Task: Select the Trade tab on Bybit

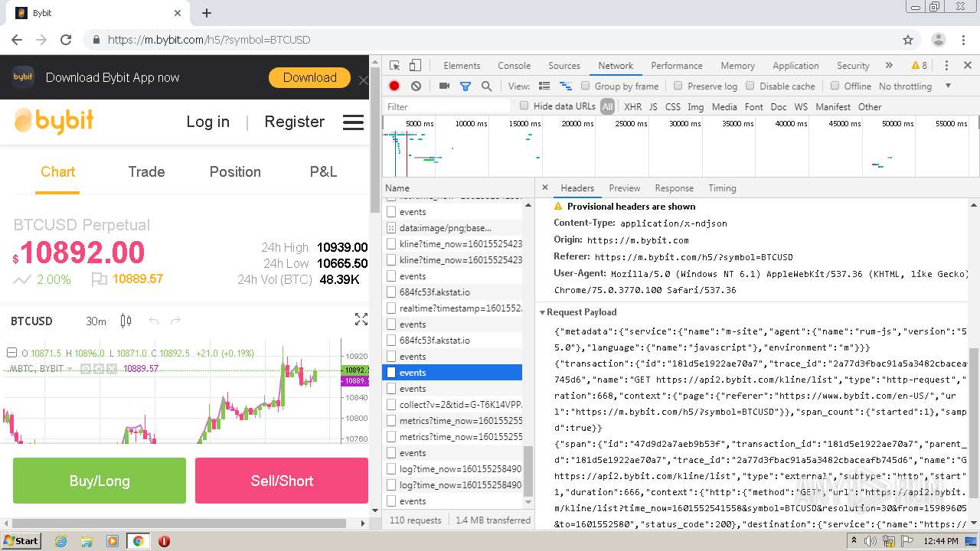Action: [146, 172]
